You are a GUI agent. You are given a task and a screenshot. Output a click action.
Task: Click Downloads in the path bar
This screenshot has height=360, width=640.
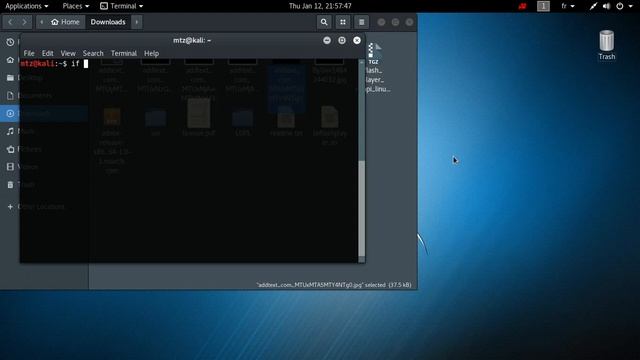(x=108, y=22)
